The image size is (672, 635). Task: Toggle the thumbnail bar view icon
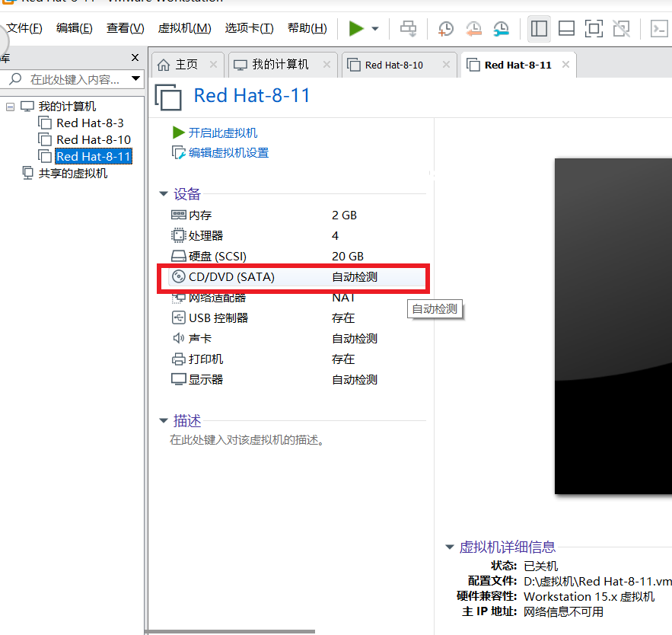pyautogui.click(x=566, y=29)
